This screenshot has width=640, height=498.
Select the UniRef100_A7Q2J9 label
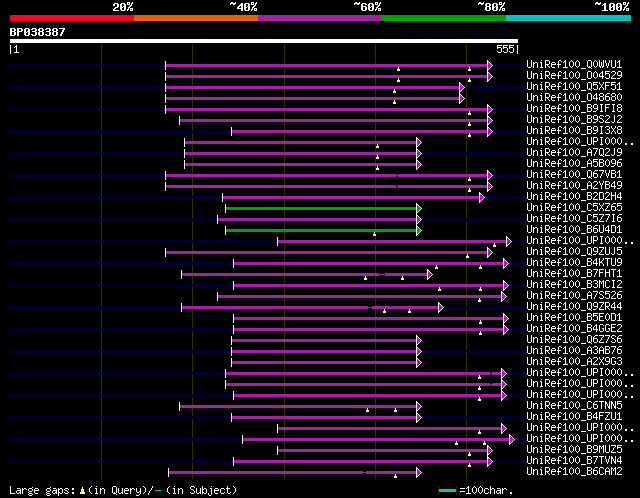point(574,153)
